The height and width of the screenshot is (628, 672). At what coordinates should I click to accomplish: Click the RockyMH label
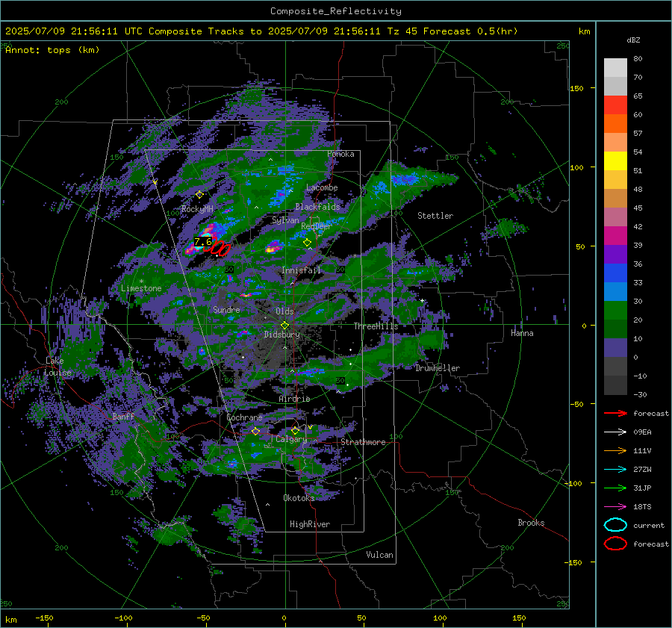(197, 209)
